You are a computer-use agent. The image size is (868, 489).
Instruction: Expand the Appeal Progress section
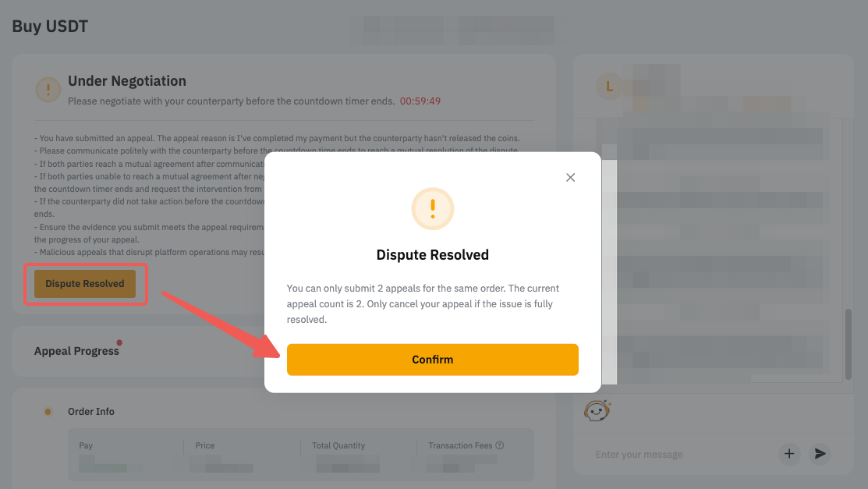click(76, 351)
